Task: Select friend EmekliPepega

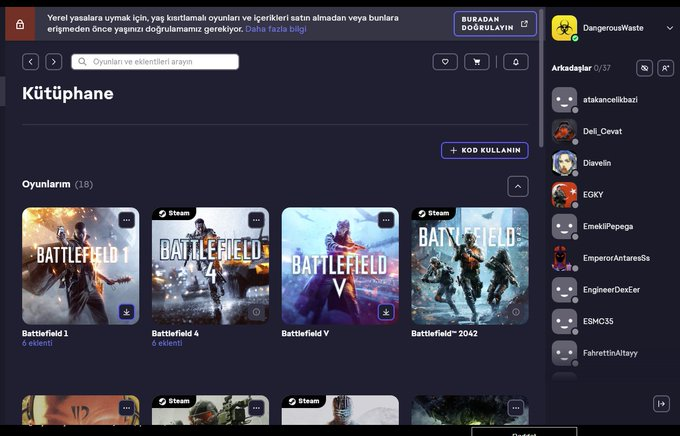Action: point(608,226)
